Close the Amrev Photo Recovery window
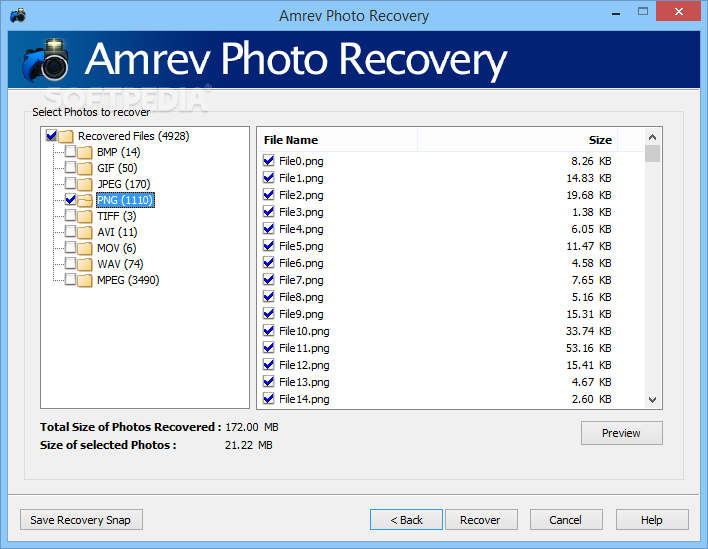Viewport: 708px width, 549px height. (x=679, y=12)
